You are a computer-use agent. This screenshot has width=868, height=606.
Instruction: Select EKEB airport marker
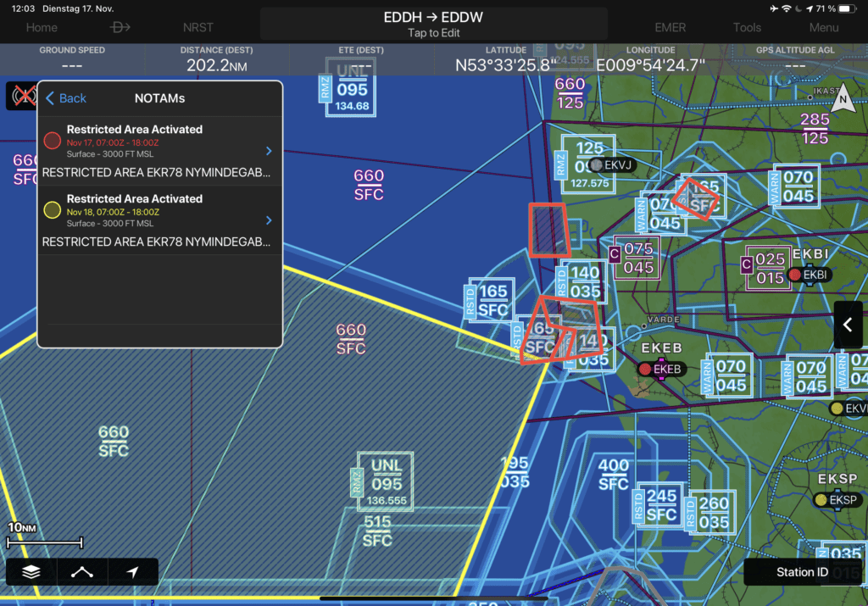click(x=661, y=370)
